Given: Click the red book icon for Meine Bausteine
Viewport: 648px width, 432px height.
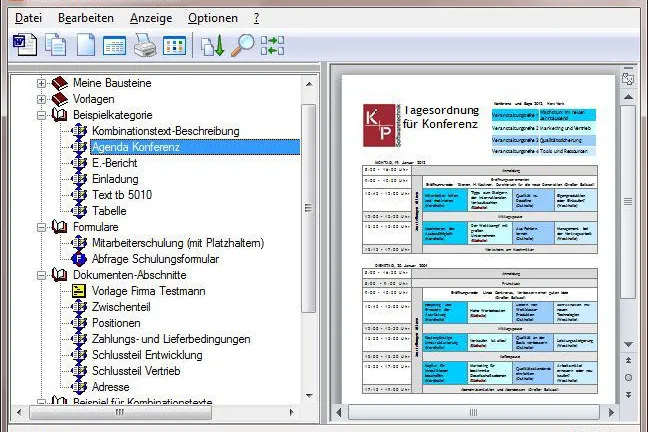Looking at the screenshot, I should [60, 83].
